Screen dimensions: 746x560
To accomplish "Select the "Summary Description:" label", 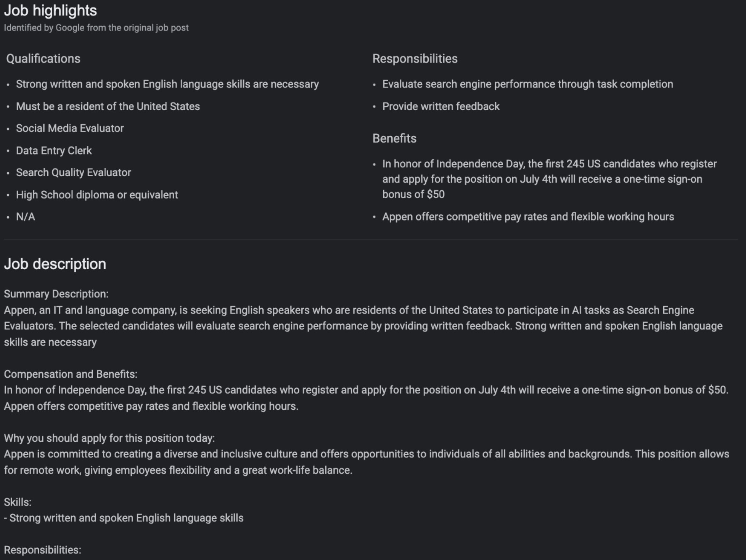I will click(56, 294).
